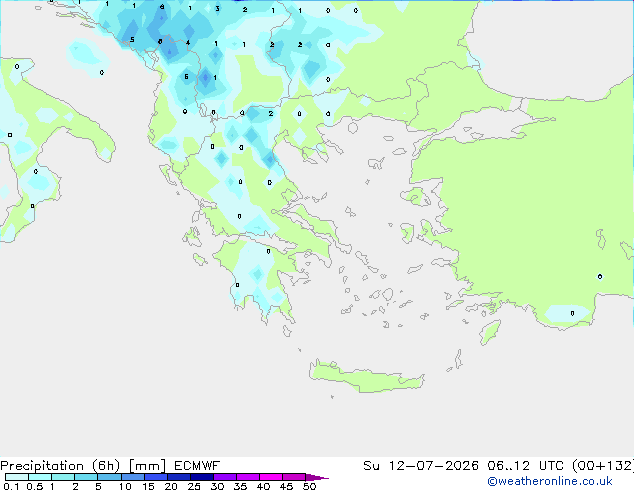
Task: Select the 2–5 mm legend swatch
Action: coord(86,477)
